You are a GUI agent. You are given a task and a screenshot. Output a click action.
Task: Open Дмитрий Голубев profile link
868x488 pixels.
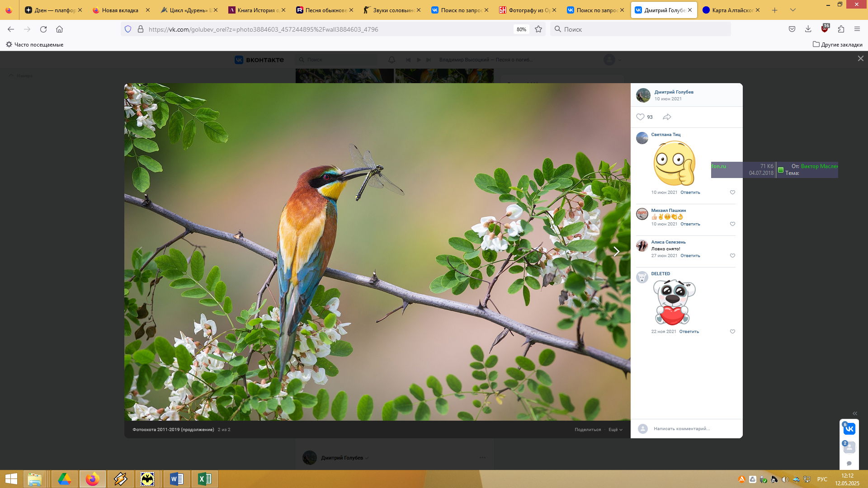click(x=674, y=92)
